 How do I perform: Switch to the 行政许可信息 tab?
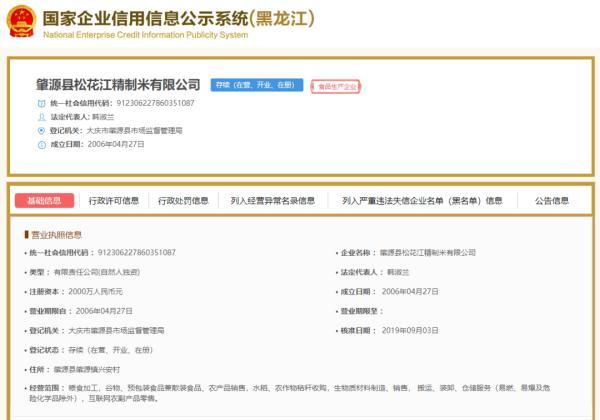[x=114, y=200]
